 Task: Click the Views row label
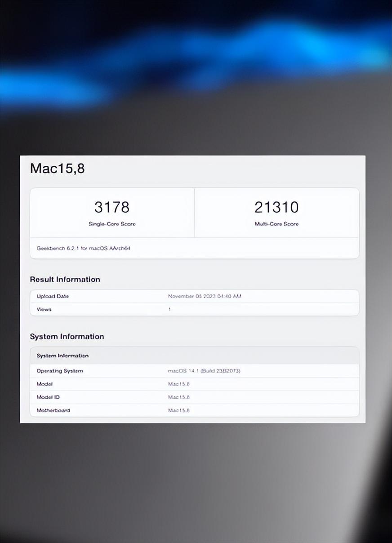pyautogui.click(x=44, y=309)
